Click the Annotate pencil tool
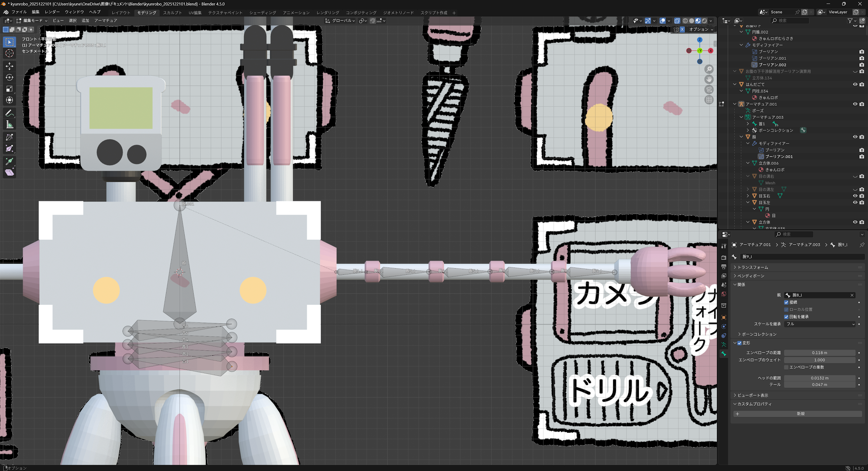Image resolution: width=868 pixels, height=471 pixels. tap(9, 113)
